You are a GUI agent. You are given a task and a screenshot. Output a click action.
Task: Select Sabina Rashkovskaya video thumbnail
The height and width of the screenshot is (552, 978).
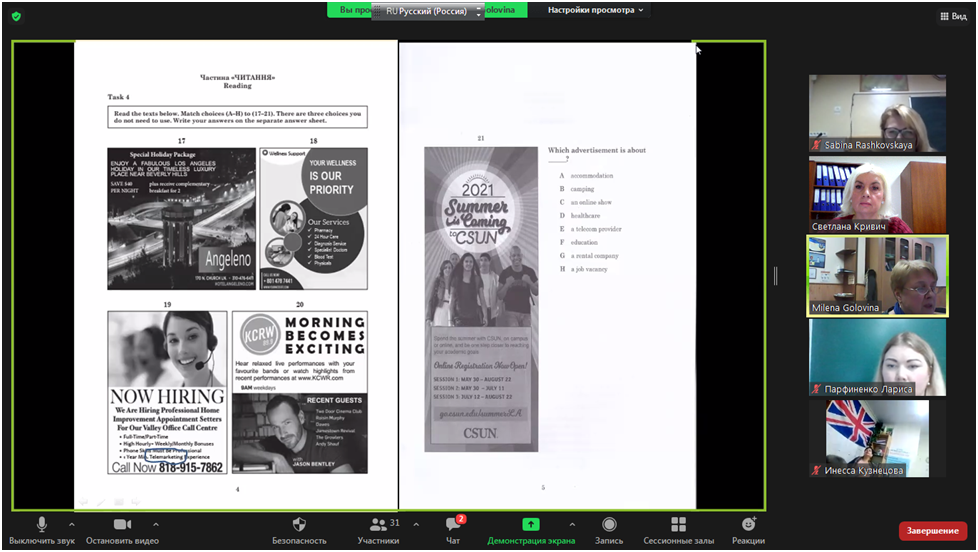(x=877, y=113)
